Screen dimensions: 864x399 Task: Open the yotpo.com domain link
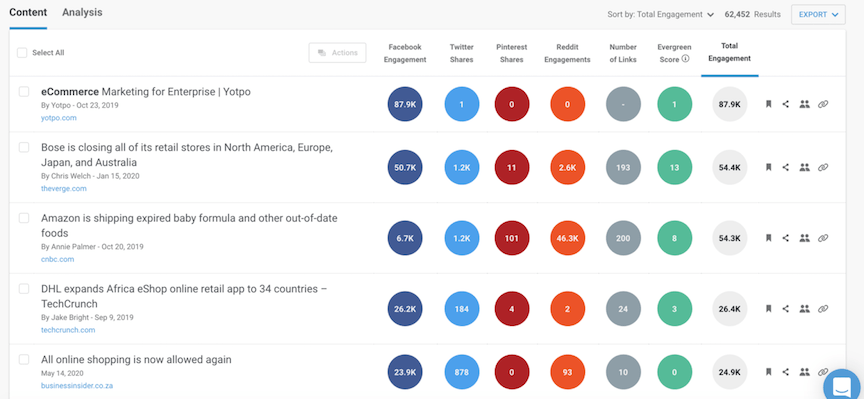coord(58,118)
